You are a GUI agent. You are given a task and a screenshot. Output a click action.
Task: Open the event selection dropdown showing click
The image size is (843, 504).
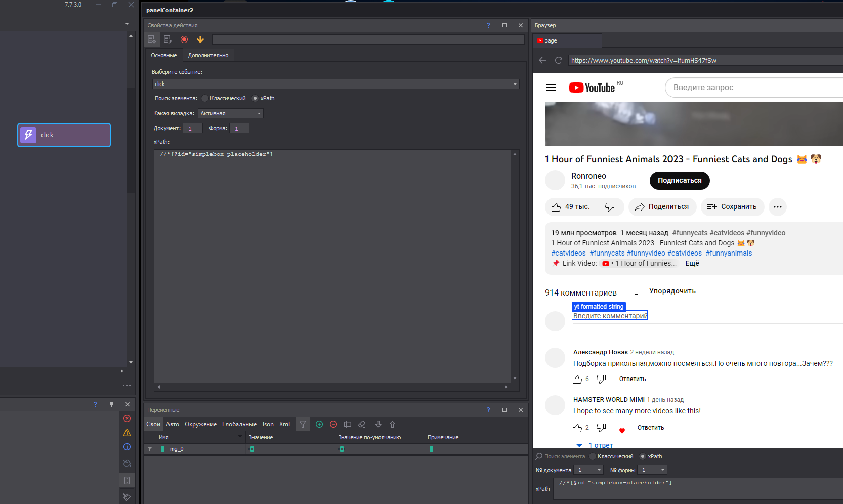point(335,84)
